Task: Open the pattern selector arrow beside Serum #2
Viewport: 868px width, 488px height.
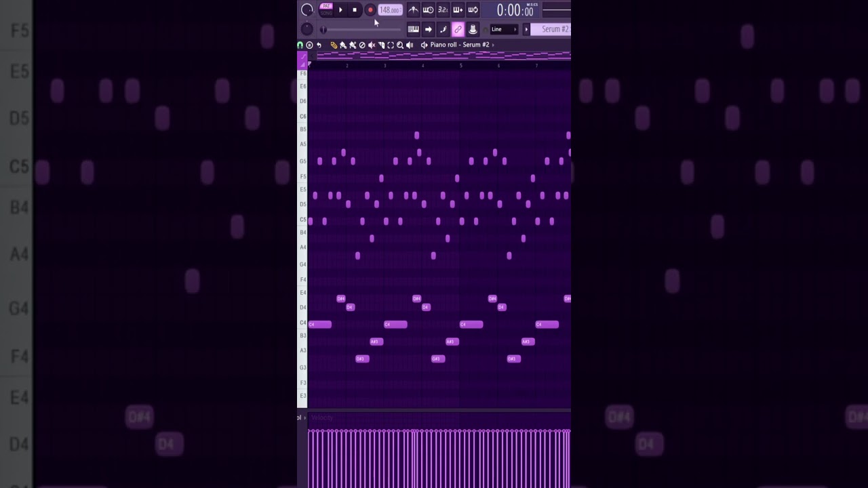Action: (526, 29)
